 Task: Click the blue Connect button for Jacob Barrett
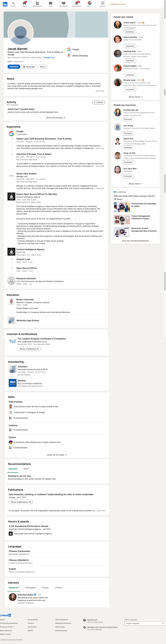pyautogui.click(x=14, y=67)
